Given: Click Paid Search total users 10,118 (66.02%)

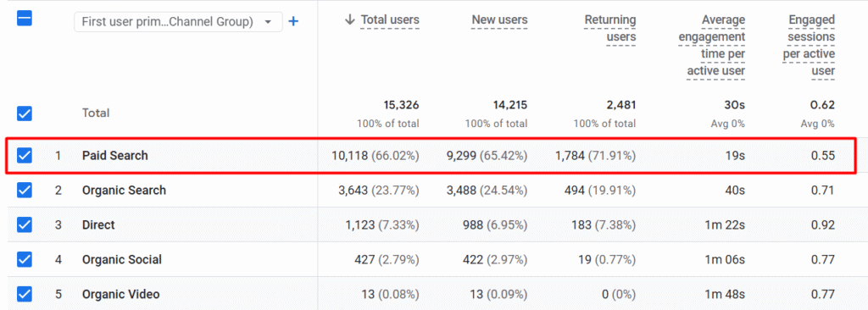Looking at the screenshot, I should (x=376, y=156).
